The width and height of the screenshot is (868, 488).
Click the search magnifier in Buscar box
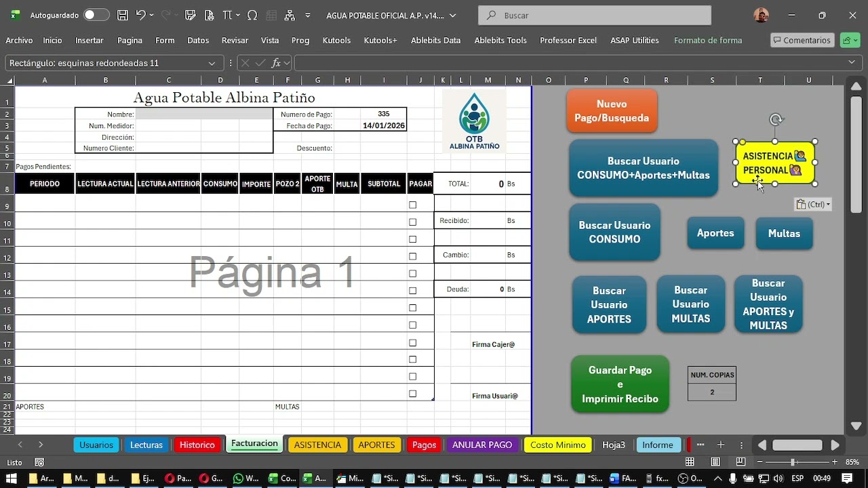[491, 15]
